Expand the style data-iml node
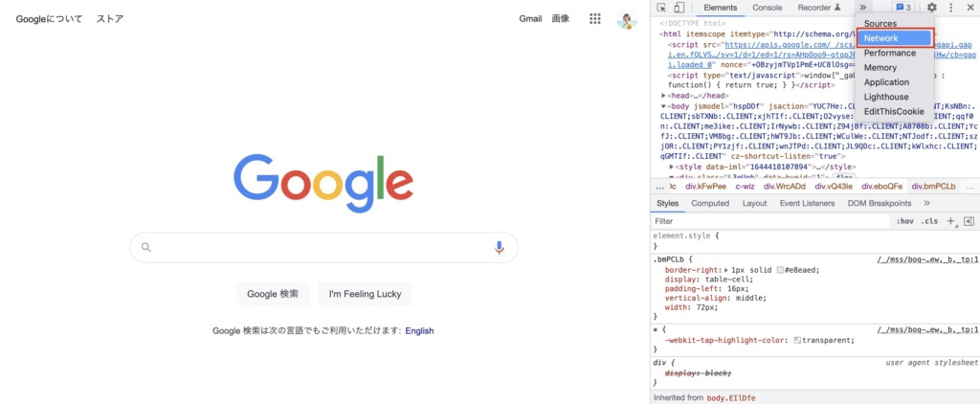Image resolution: width=980 pixels, height=404 pixels. coord(672,167)
